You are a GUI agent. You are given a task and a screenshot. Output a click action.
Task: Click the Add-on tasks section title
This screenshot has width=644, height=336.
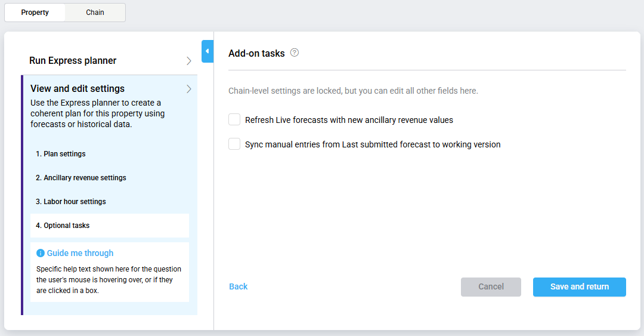[x=256, y=54]
